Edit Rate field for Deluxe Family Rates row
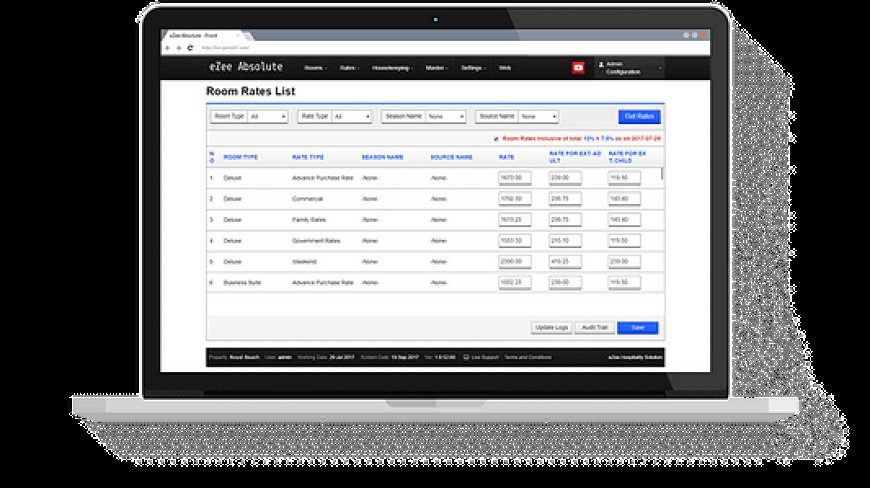This screenshot has height=488, width=870. point(514,220)
